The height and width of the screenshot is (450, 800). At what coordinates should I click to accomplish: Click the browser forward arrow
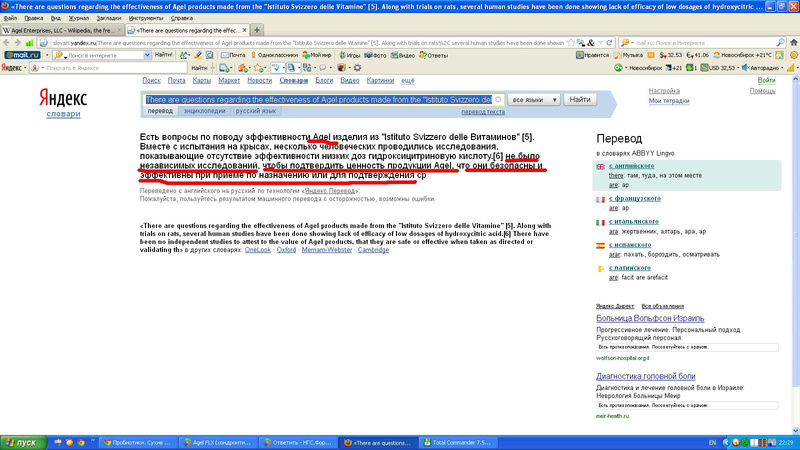tap(17, 43)
